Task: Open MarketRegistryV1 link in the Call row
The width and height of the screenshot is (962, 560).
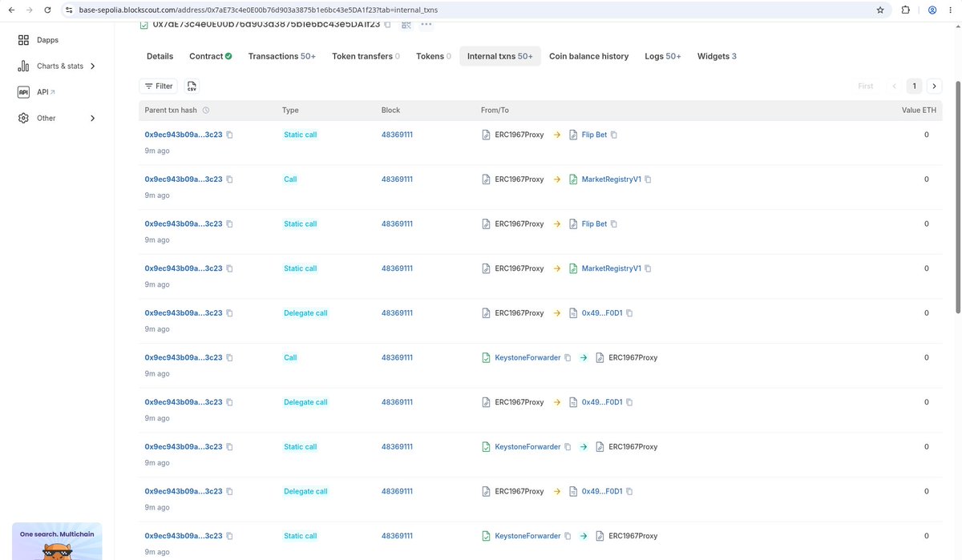Action: (611, 179)
